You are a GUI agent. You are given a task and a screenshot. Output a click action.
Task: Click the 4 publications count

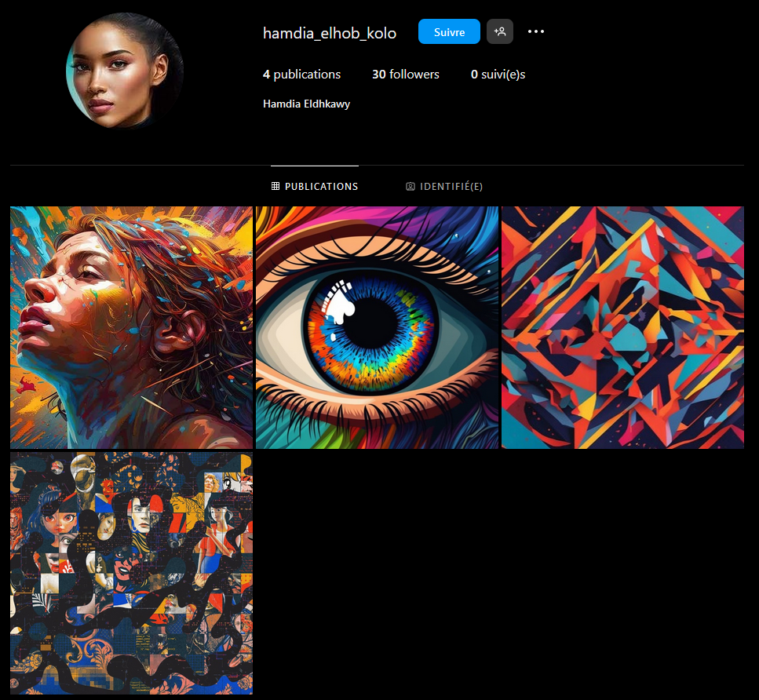point(301,74)
